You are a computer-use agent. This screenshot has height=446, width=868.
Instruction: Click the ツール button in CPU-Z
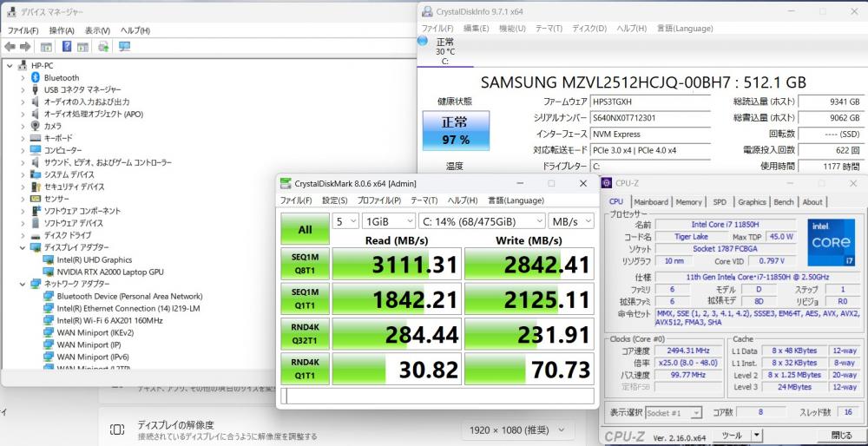[x=733, y=436]
